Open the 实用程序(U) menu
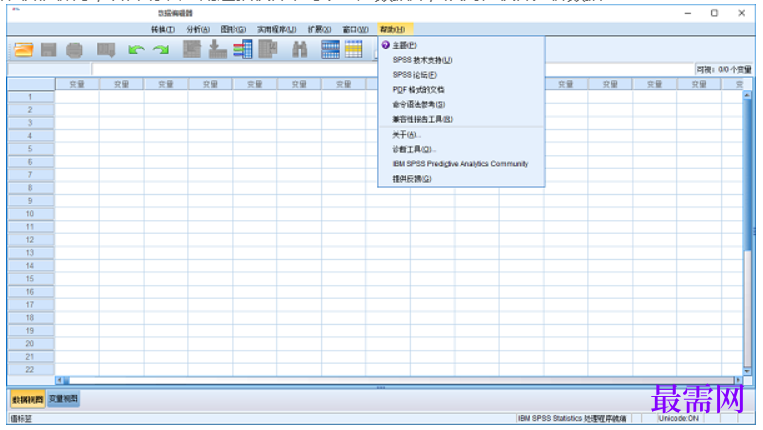The image size is (763, 430). point(276,29)
